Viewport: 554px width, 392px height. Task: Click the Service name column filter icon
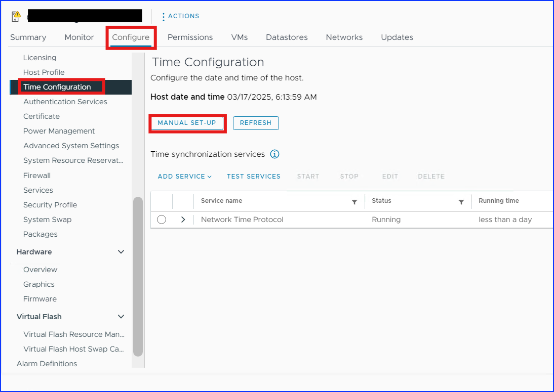click(354, 202)
